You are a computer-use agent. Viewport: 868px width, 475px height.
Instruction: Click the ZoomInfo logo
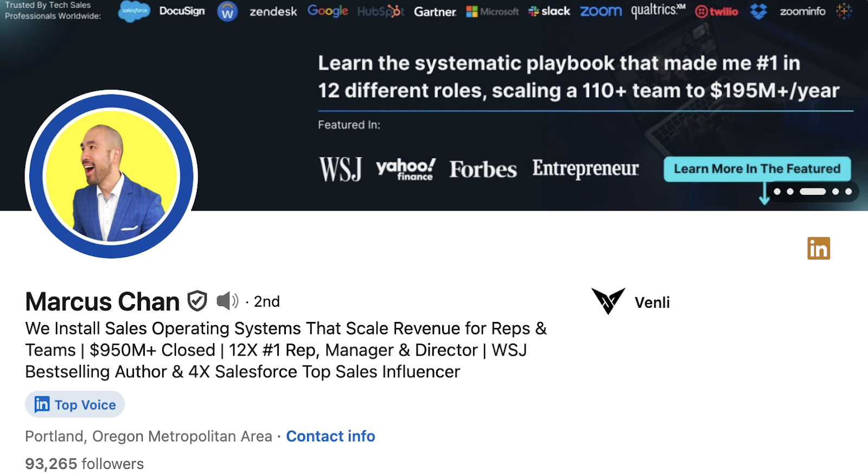tap(802, 11)
